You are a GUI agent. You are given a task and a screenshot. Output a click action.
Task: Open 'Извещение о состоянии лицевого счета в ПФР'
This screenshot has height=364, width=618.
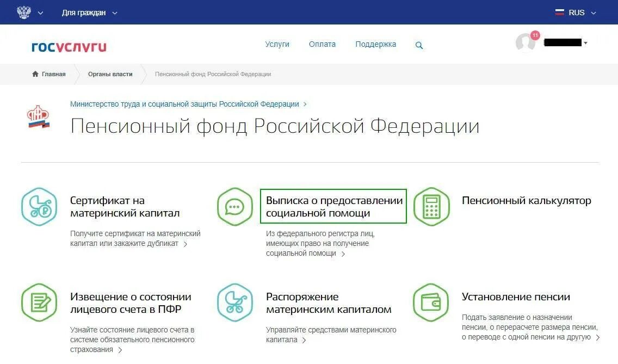pyautogui.click(x=131, y=303)
